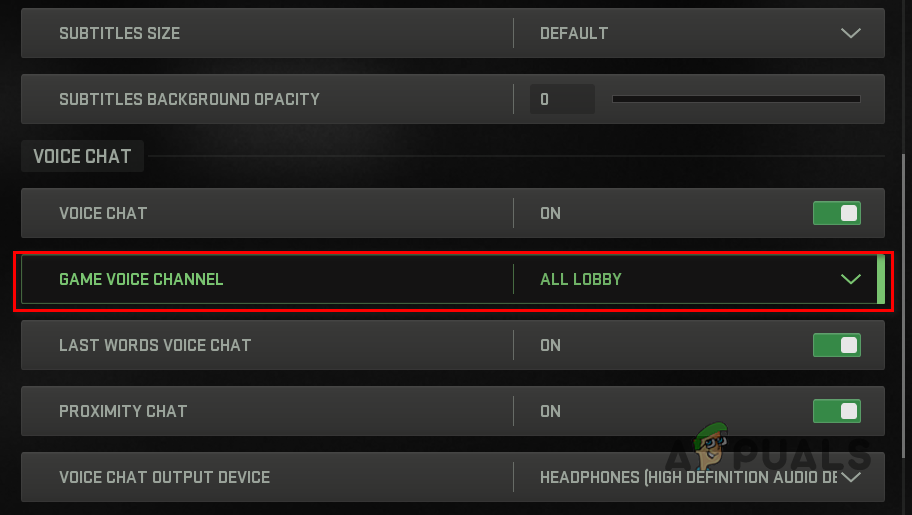Select Last Words Voice Chat label
Viewport: 912px width, 515px height.
tap(155, 345)
